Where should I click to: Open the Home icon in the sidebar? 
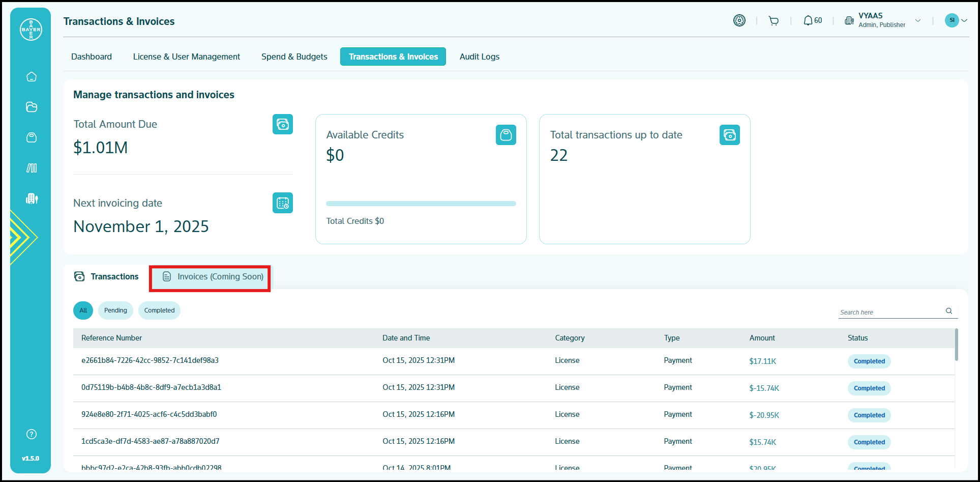[32, 77]
